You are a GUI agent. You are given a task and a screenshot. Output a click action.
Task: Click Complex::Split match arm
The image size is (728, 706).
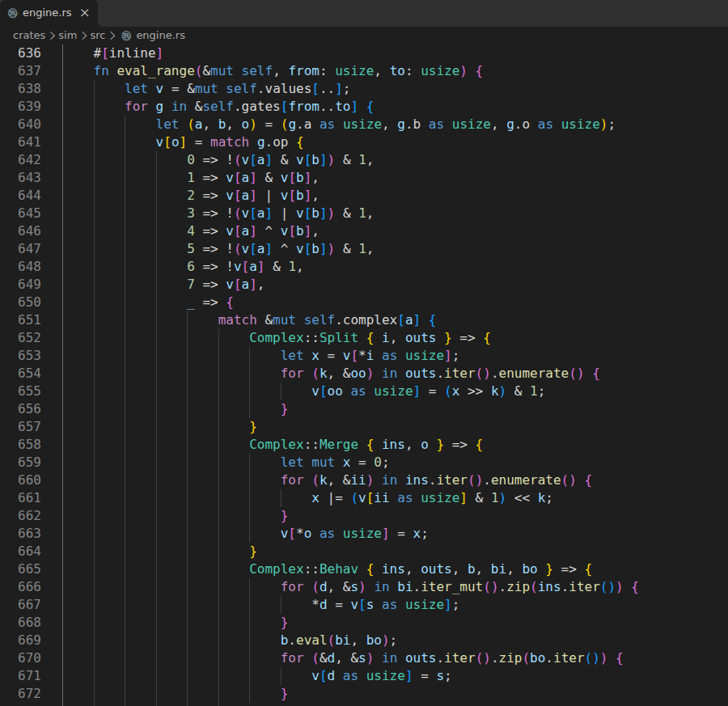point(303,338)
